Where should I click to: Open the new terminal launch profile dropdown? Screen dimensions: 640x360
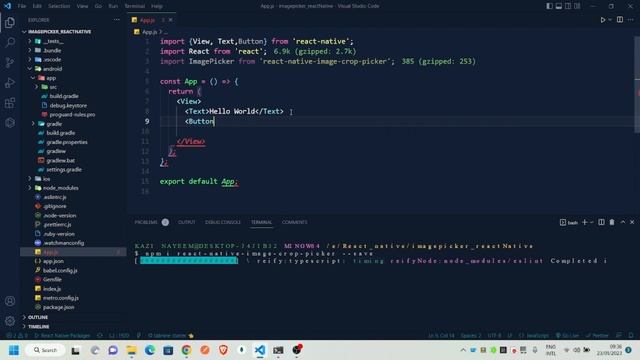591,222
